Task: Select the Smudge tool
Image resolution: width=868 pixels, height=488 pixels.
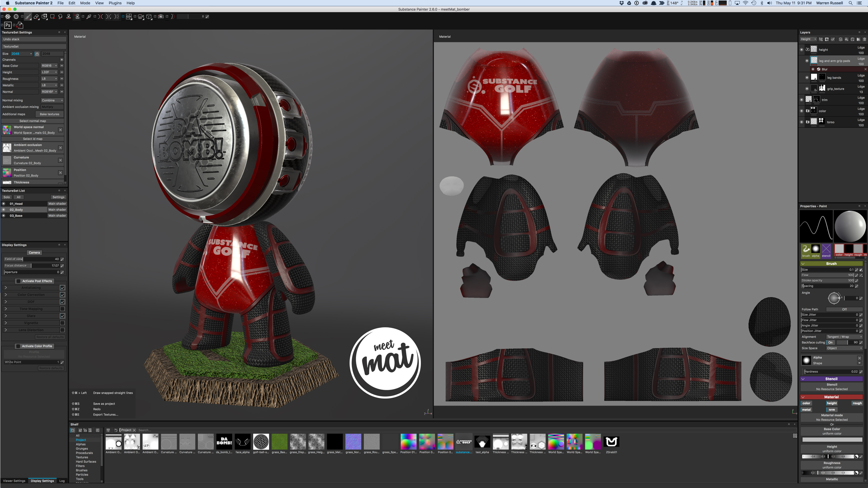Action: point(60,17)
